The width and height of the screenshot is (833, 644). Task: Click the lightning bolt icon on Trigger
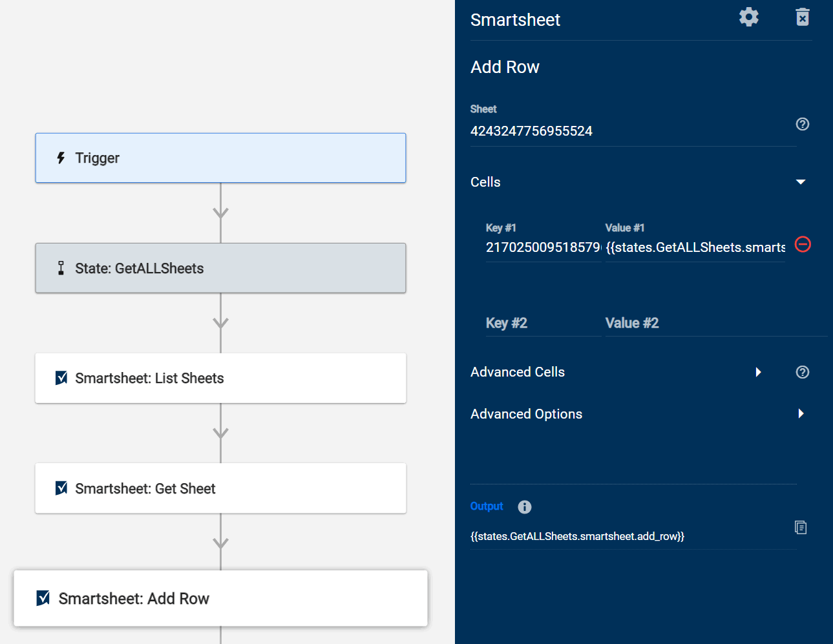pyautogui.click(x=61, y=158)
